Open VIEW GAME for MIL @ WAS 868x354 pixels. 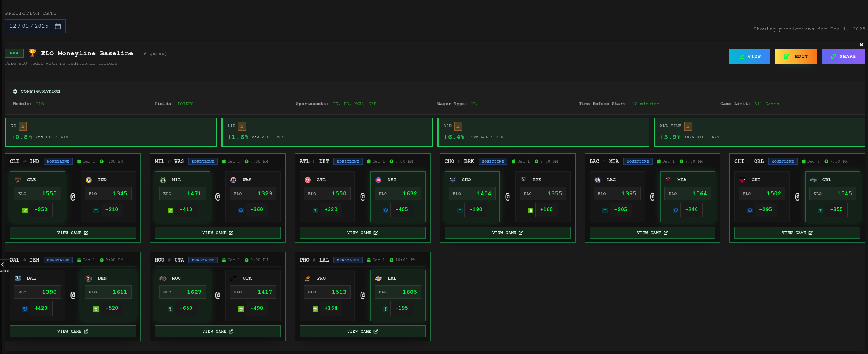pos(218,233)
